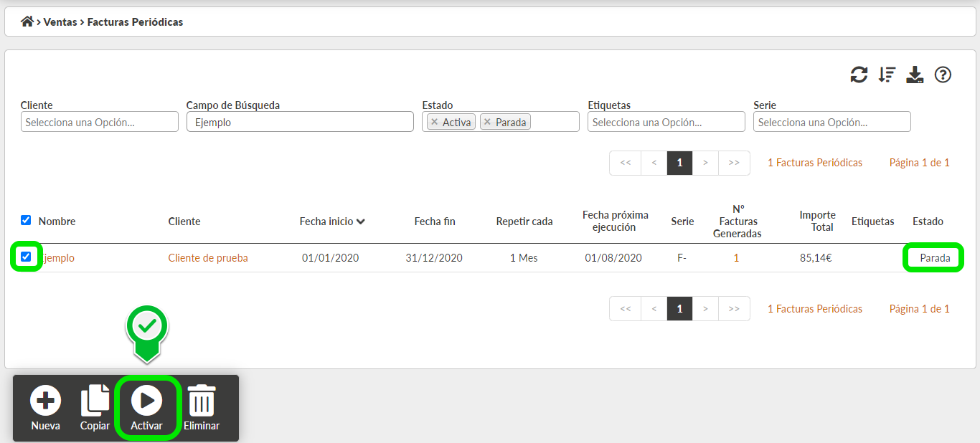Download the invoices list export
980x443 pixels.
coord(914,74)
